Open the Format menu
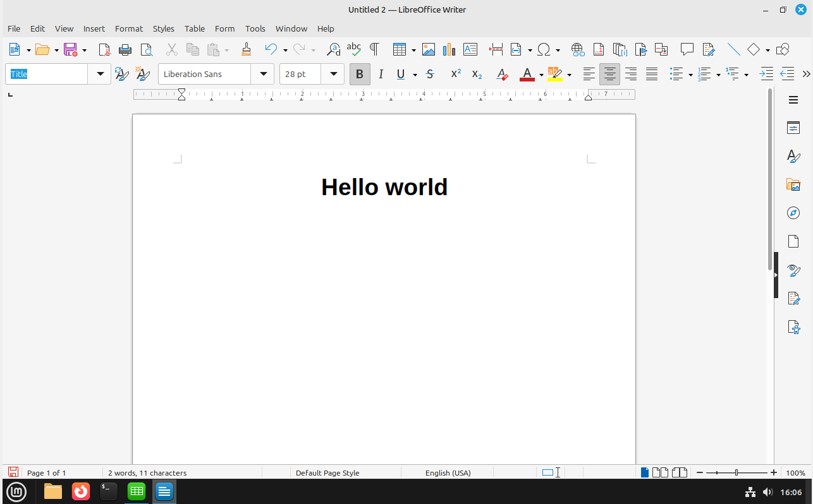 coord(129,28)
